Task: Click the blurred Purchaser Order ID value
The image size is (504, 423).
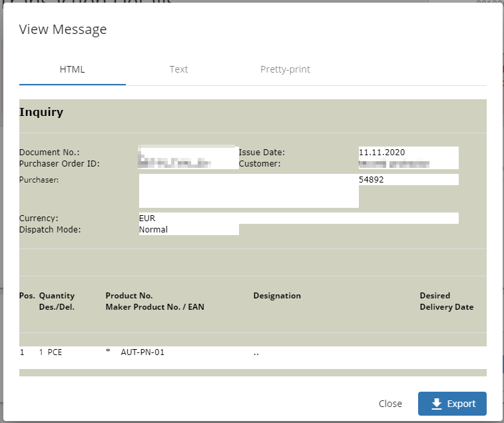Action: pos(175,163)
